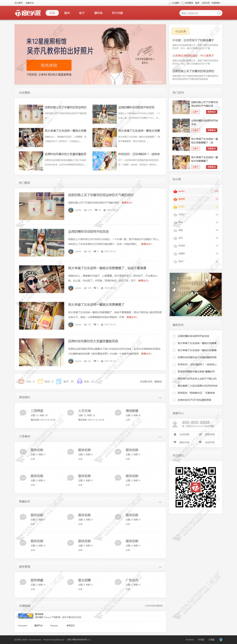
Task: Click the Comsenz friend link
Action: click(x=23, y=626)
